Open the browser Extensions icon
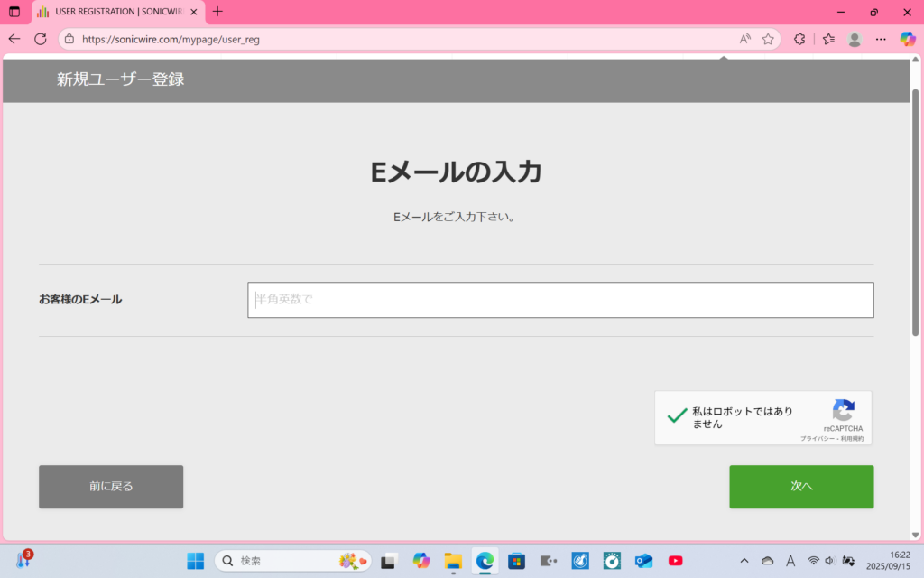This screenshot has height=578, width=924. coord(799,39)
